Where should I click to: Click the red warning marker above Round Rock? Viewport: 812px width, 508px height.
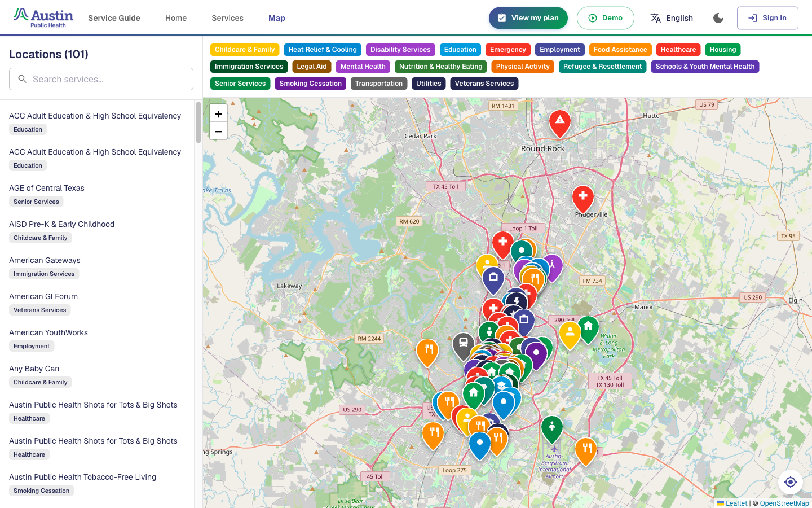[x=560, y=124]
